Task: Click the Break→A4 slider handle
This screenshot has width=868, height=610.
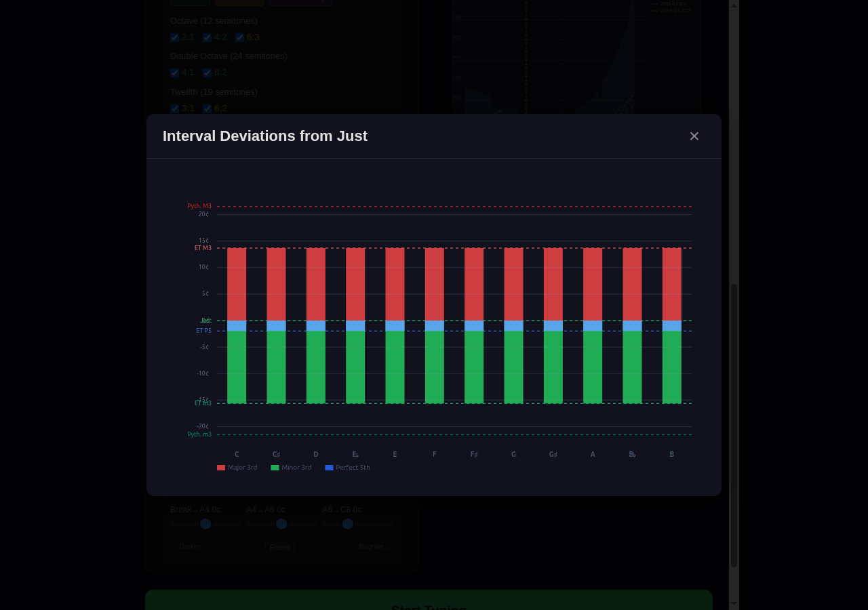Action: (x=205, y=524)
